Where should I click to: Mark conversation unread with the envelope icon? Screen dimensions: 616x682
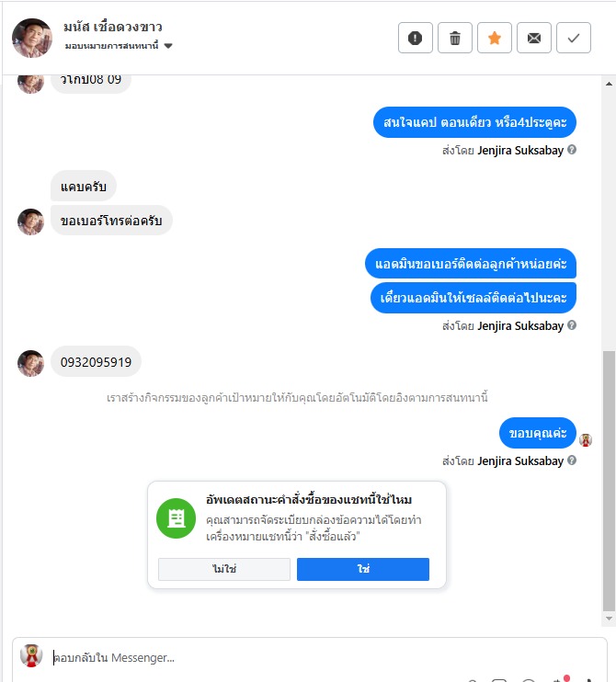(534, 38)
